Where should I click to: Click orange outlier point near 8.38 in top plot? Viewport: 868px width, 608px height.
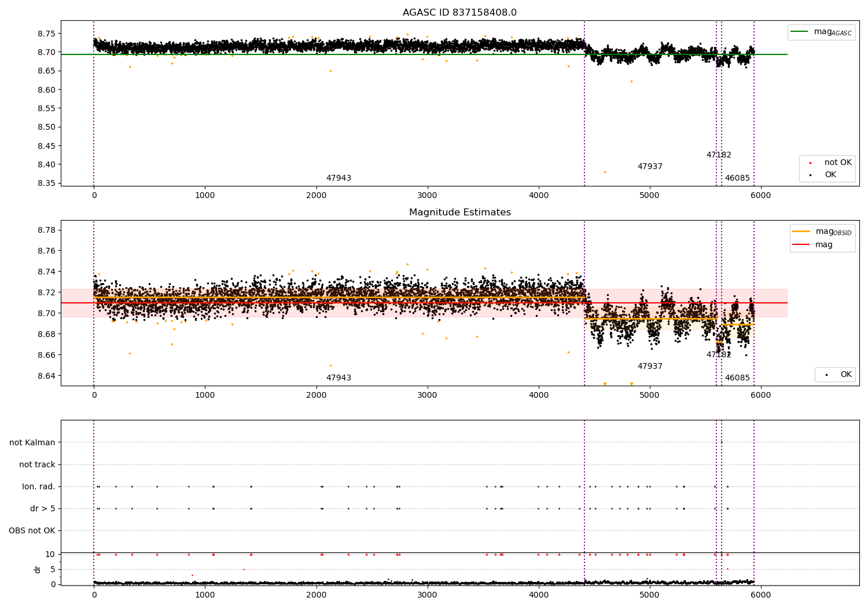605,172
